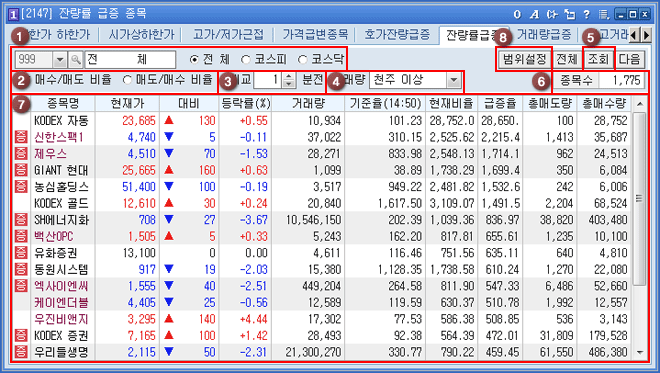Increase the minute comparison stepper value
Viewport: 660px width, 373px height.
tap(288, 76)
